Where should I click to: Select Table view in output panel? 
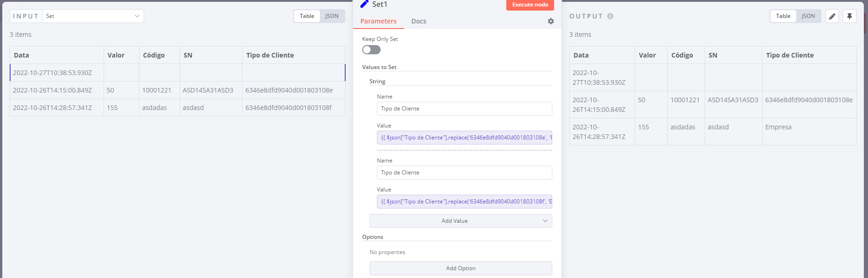pyautogui.click(x=783, y=16)
